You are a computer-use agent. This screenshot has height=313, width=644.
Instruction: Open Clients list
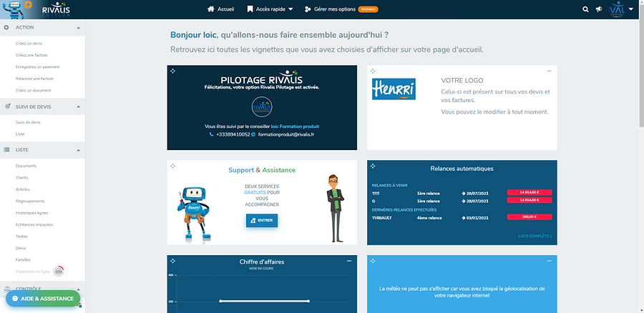click(x=21, y=178)
